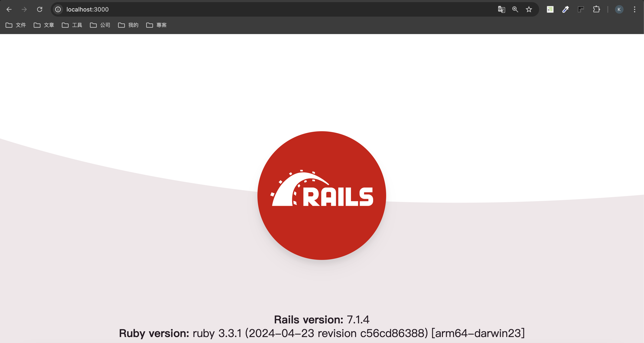Click the Rails logo icon
This screenshot has width=644, height=343.
(322, 196)
